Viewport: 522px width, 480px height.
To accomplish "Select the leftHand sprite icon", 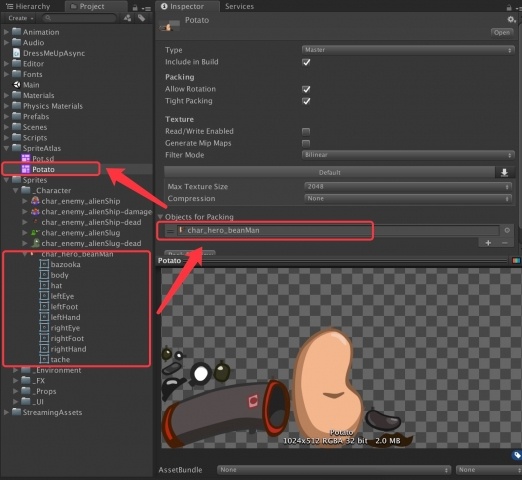I will click(x=44, y=317).
